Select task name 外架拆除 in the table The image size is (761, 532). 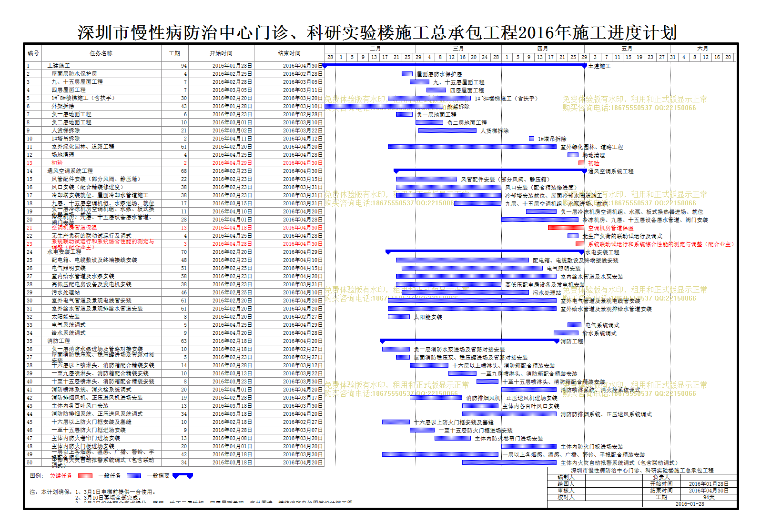tap(63, 106)
